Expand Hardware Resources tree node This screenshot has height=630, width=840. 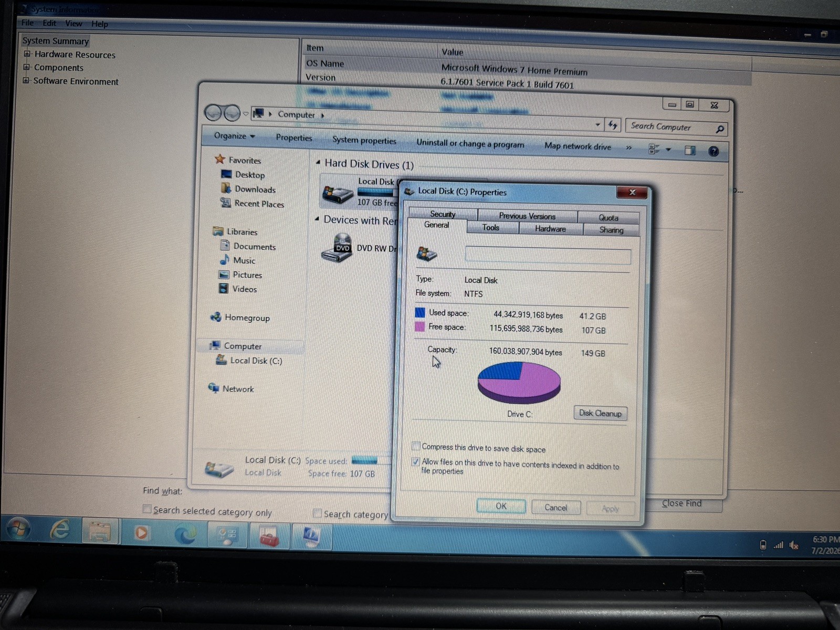click(x=27, y=54)
